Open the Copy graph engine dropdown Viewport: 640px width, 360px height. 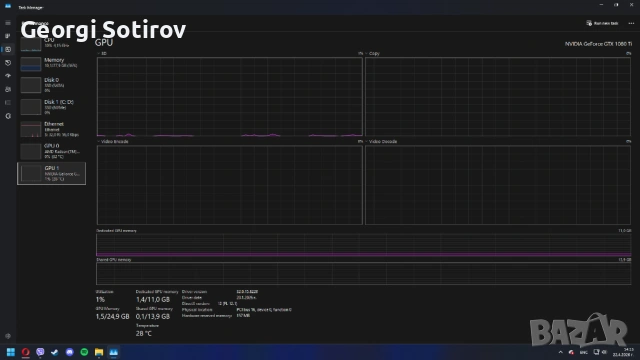[373, 53]
